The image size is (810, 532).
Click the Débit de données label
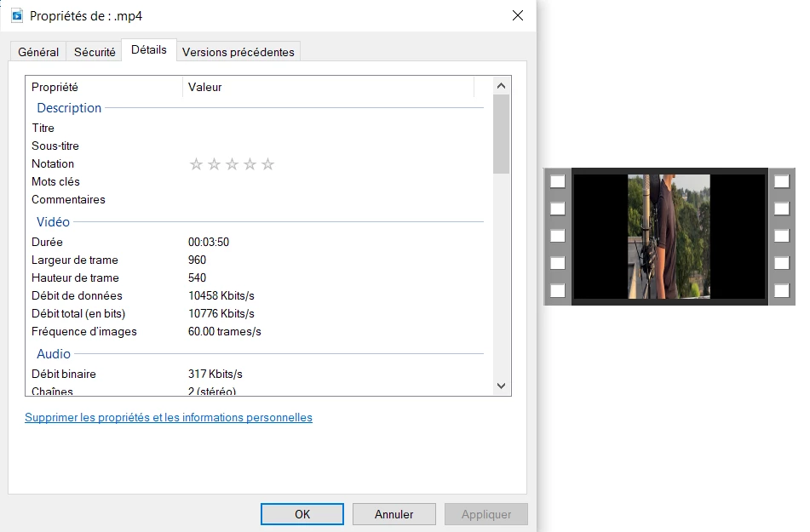(77, 296)
